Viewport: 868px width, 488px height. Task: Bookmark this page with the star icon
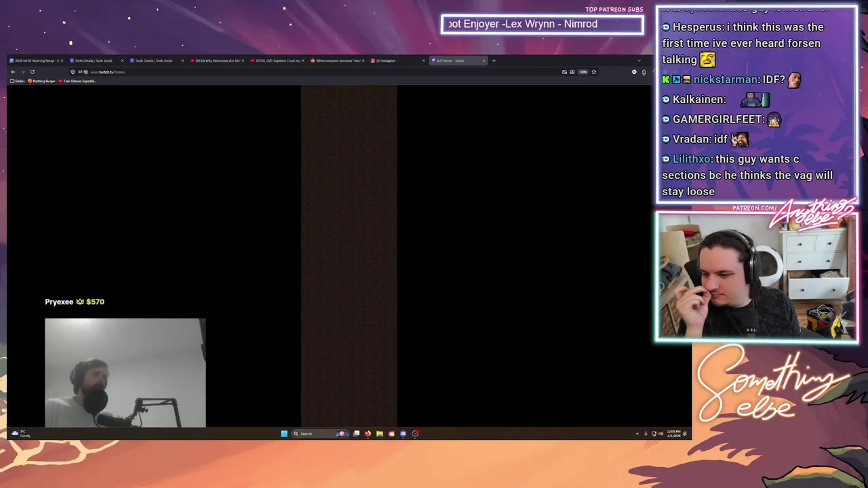(x=594, y=72)
